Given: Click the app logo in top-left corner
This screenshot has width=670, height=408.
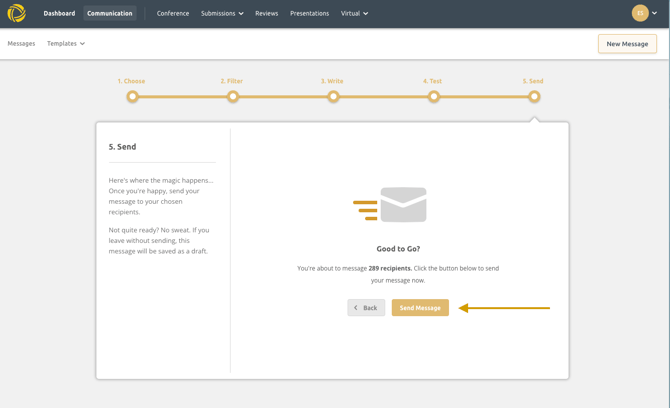Looking at the screenshot, I should [x=16, y=13].
